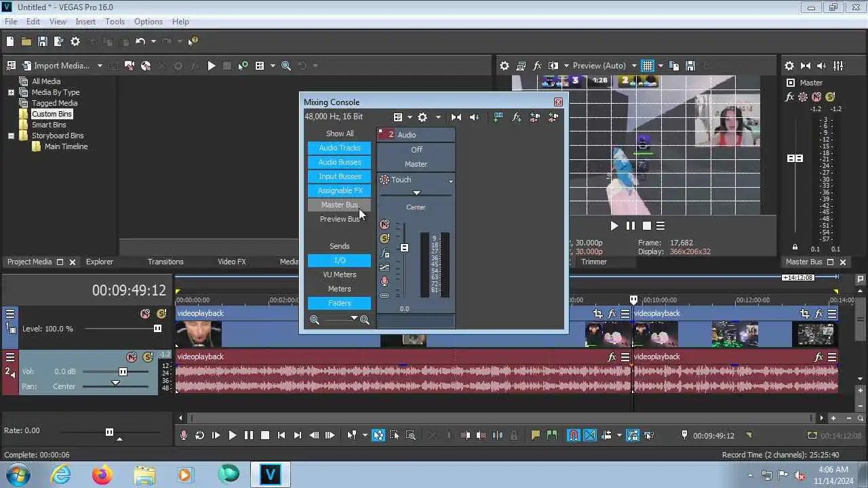The width and height of the screenshot is (868, 488).
Task: Open Event Pan/Crop on first video event
Action: pos(597,314)
